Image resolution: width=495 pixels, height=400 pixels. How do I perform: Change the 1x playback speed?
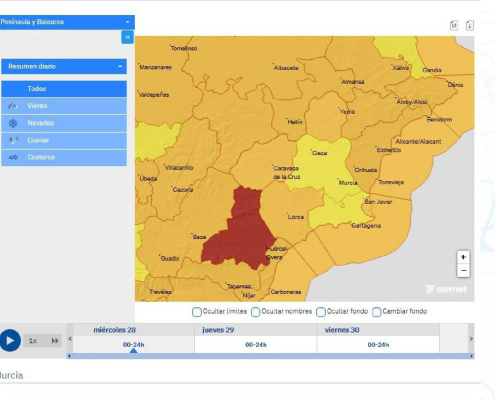[x=33, y=341]
